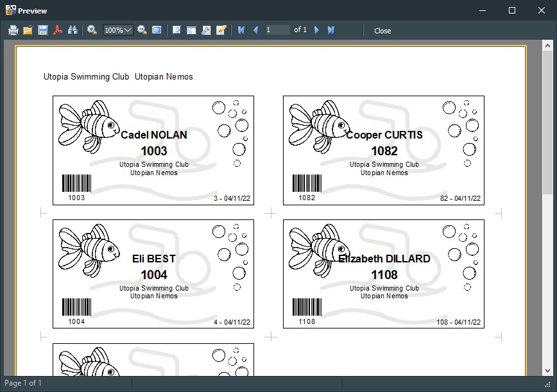Click the text '82 - 04/11/22'
Viewport: 557px width, 392px height.
point(460,198)
